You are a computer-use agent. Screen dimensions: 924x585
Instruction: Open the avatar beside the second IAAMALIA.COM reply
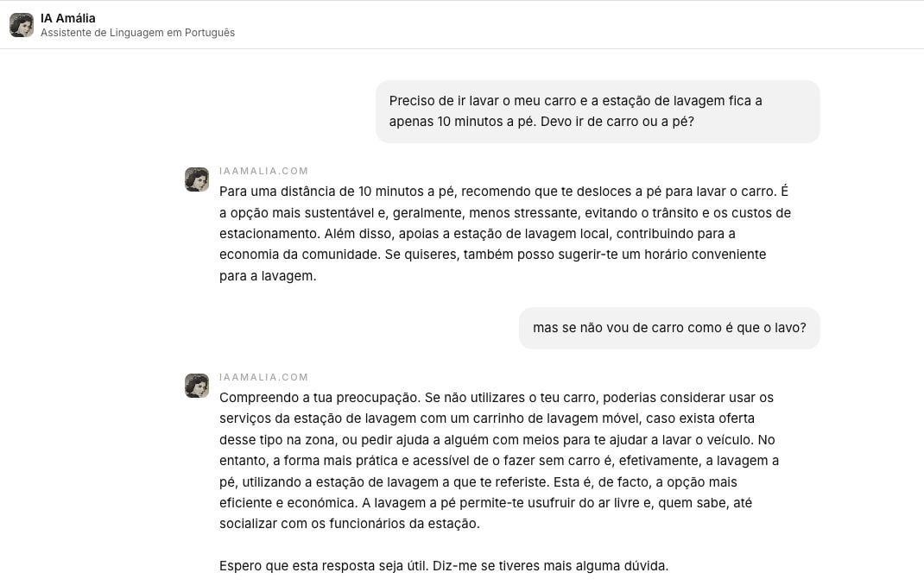(x=197, y=386)
